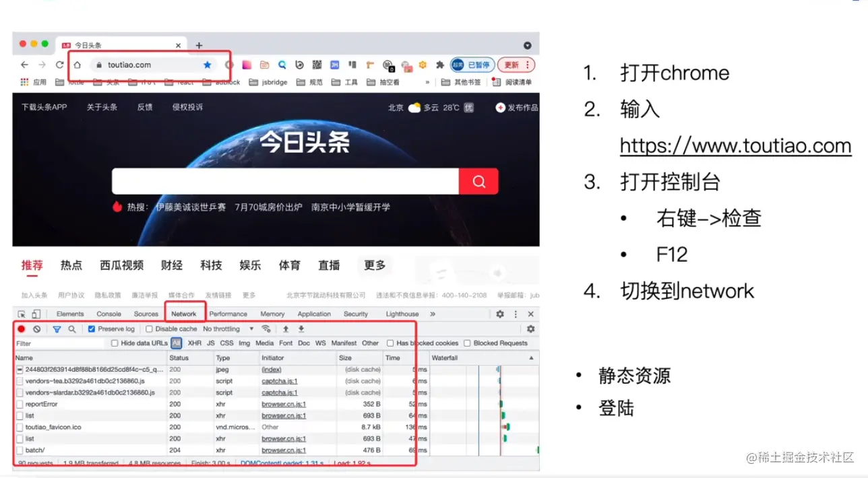
Task: Click the Network Filter text field
Action: pos(61,343)
